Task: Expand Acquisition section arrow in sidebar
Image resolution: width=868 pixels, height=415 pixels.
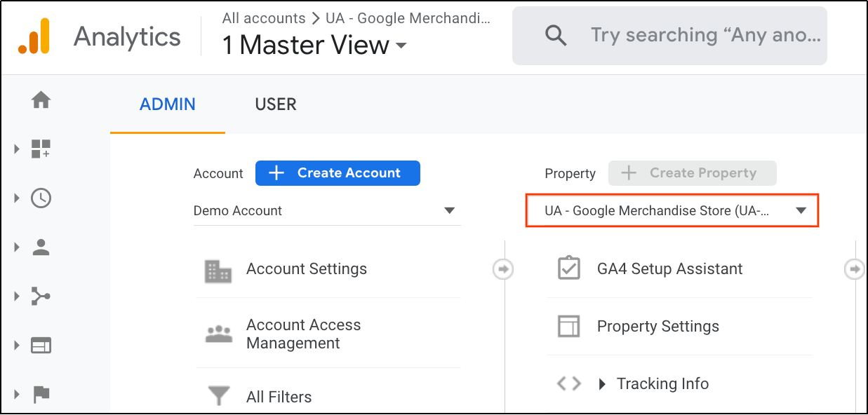Action: [x=17, y=296]
